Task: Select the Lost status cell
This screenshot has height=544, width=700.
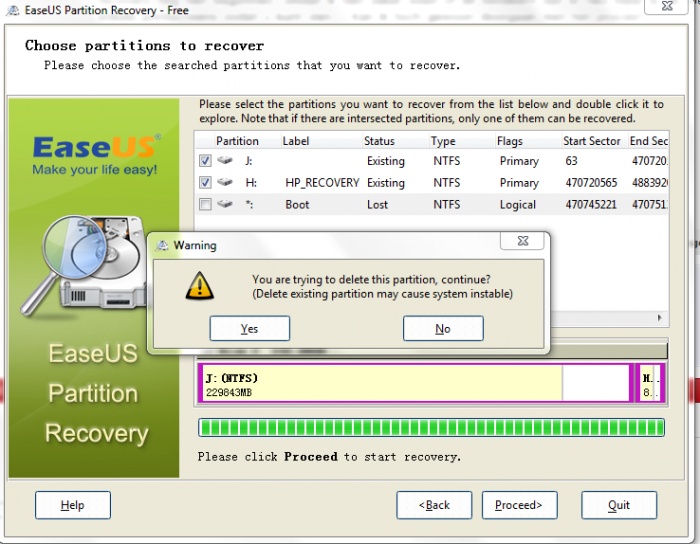Action: point(377,204)
